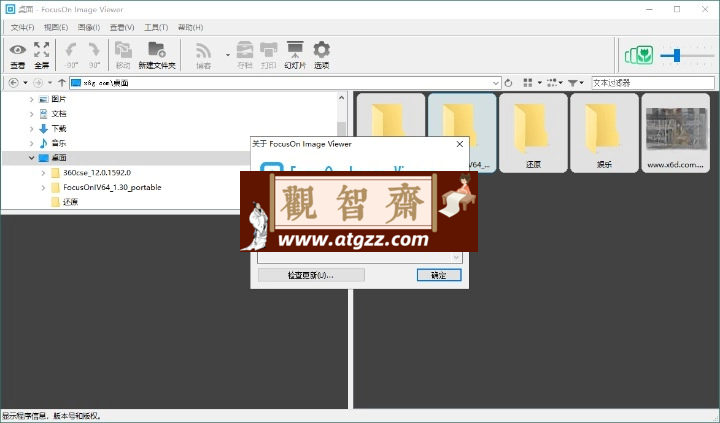
Task: Click the address path field
Action: (285, 83)
